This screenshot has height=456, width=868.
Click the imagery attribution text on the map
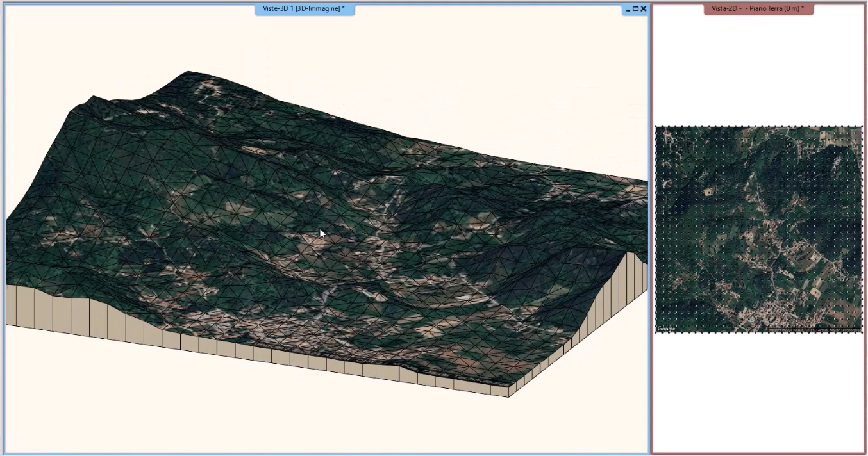pos(814,330)
